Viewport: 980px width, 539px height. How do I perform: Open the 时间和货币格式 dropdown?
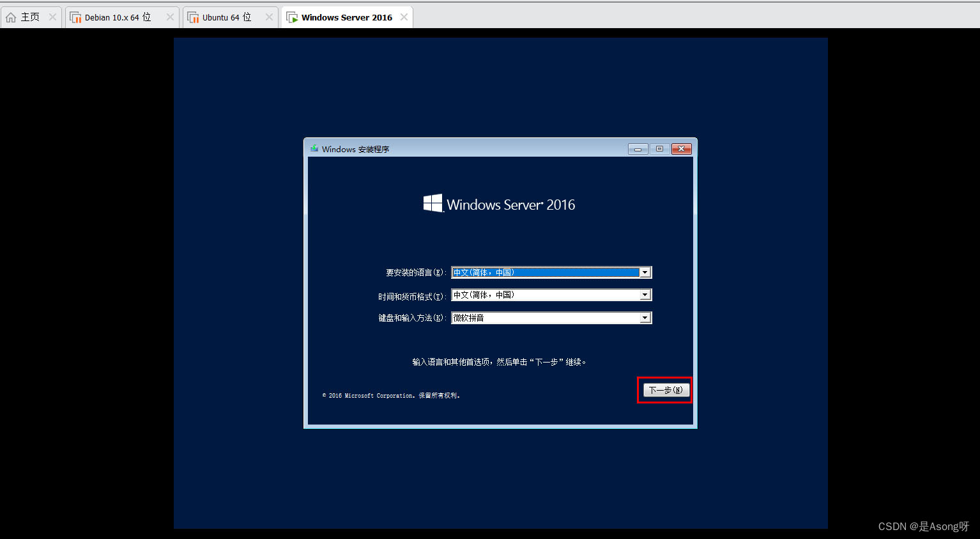click(645, 294)
